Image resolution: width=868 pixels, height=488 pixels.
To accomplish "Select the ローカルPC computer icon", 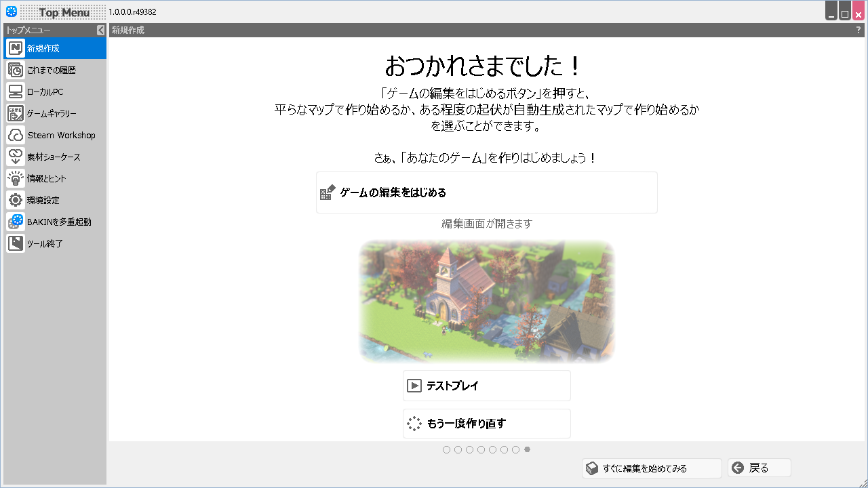I will 16,91.
